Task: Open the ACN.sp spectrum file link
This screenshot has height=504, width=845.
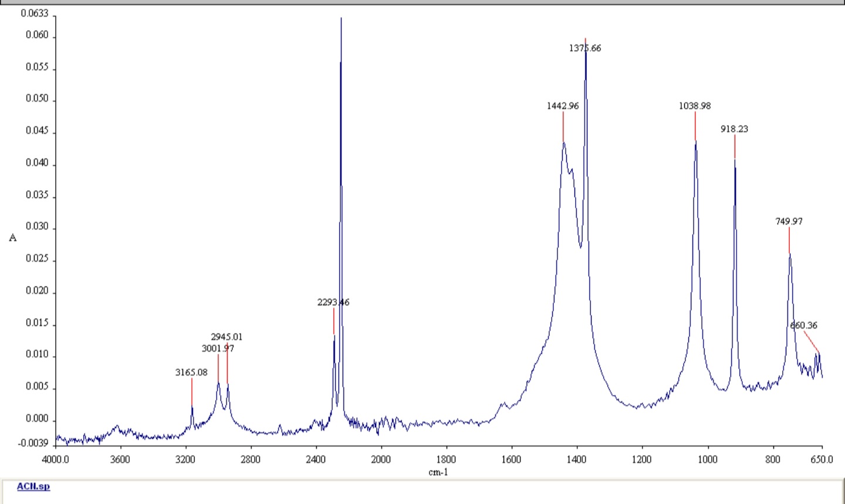Action: point(33,486)
